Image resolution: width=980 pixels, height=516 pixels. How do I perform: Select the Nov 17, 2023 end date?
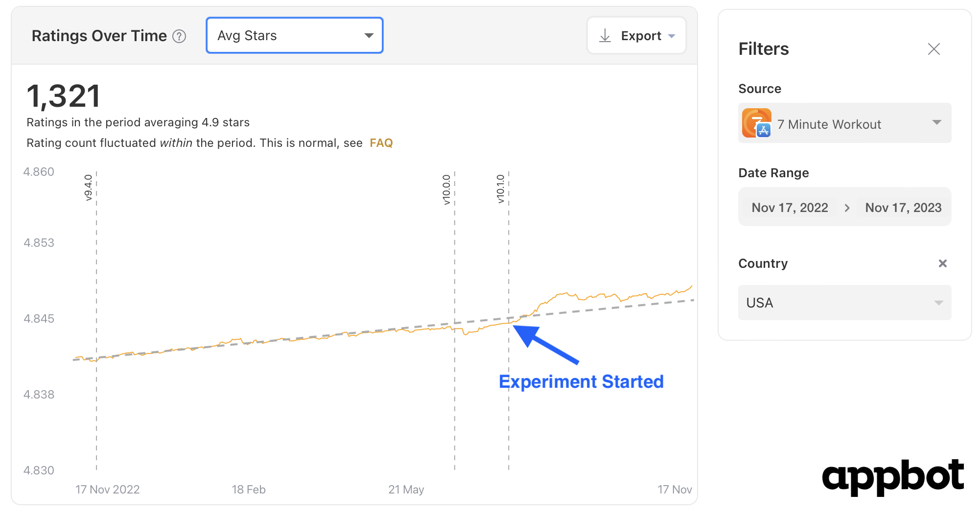tap(903, 208)
